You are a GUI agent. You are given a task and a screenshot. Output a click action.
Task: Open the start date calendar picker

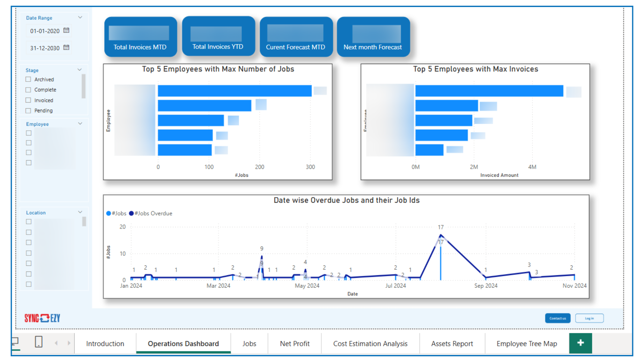66,31
